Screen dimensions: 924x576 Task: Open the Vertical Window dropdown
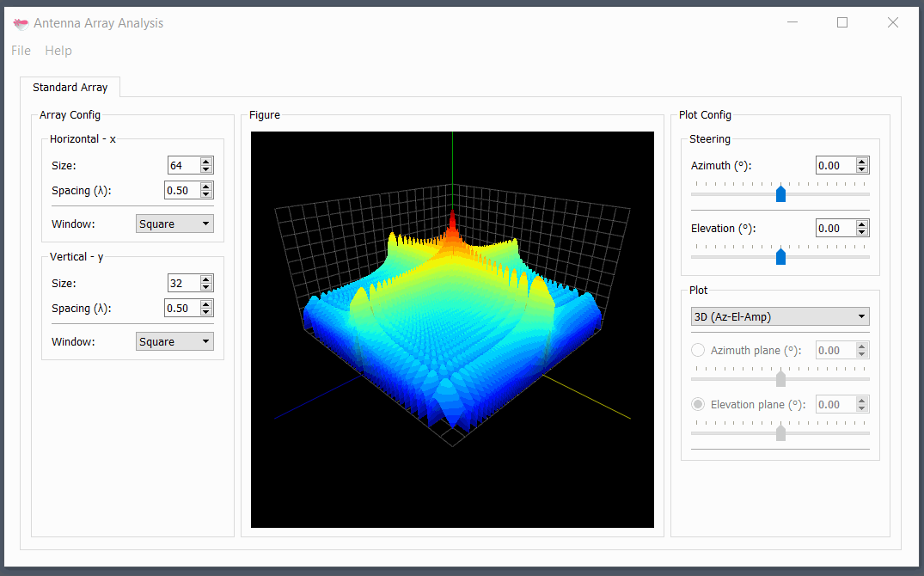point(174,342)
